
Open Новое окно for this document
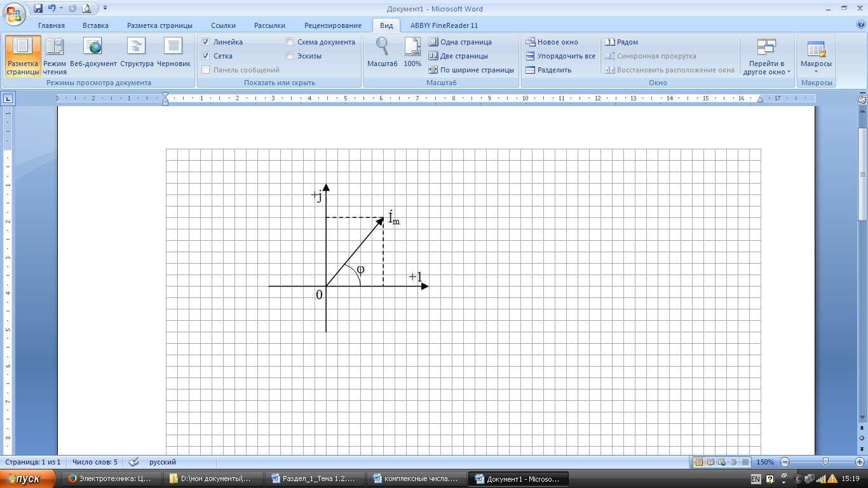[x=552, y=42]
